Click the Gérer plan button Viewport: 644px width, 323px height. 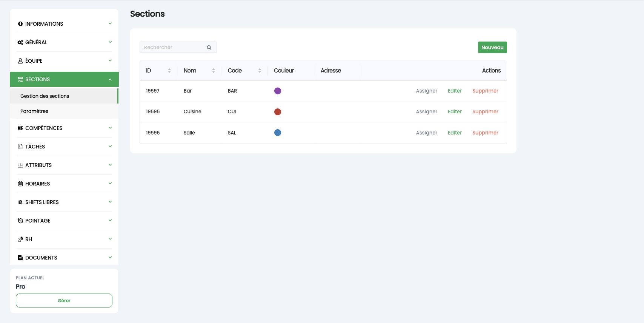click(x=64, y=301)
